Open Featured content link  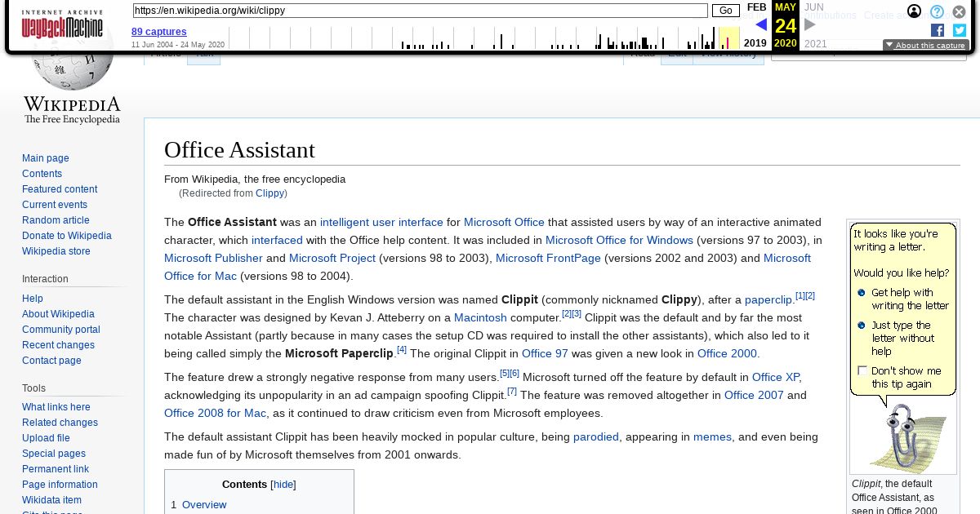(60, 189)
